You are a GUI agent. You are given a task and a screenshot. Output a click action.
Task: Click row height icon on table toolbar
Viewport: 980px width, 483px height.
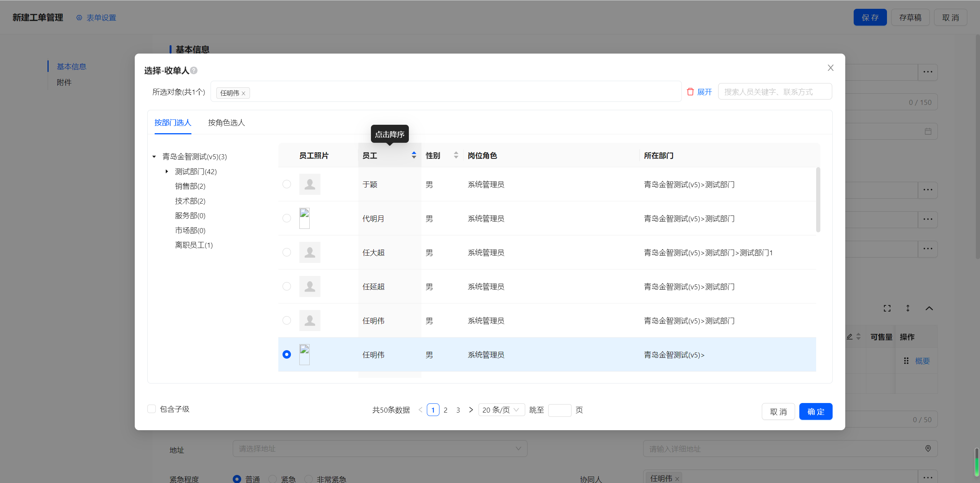(x=908, y=308)
